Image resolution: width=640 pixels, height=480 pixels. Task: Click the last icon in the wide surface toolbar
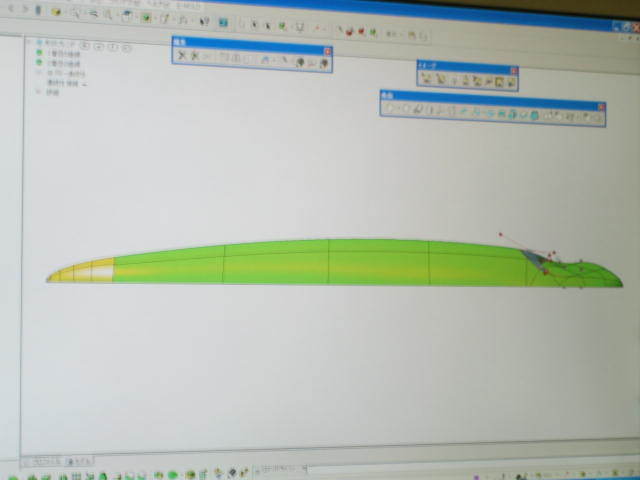597,118
